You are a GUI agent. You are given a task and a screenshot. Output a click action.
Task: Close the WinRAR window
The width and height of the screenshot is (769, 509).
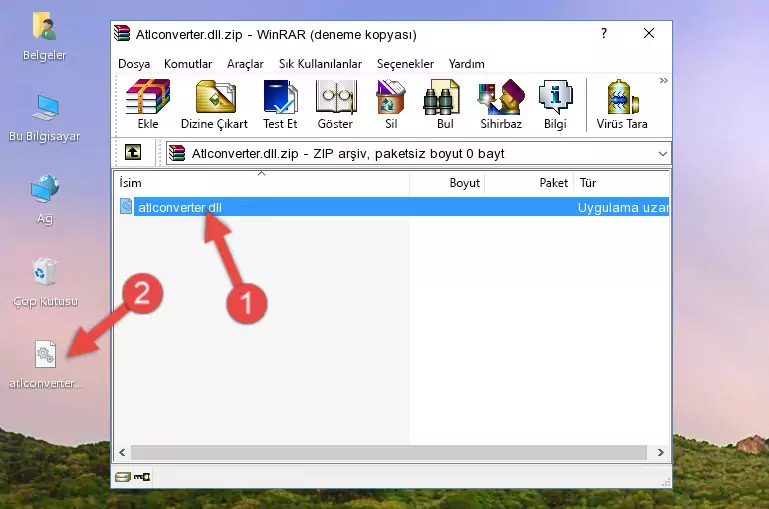649,33
